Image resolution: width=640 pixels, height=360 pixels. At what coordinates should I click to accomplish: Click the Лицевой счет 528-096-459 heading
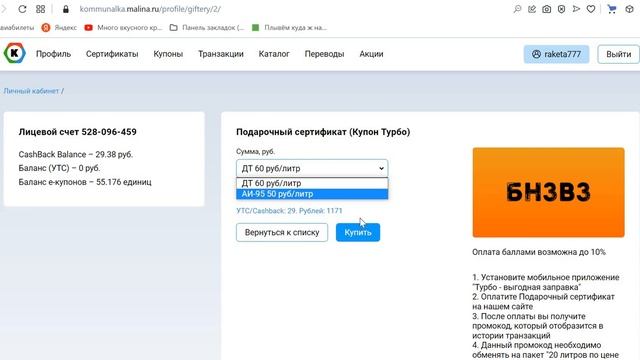pyautogui.click(x=78, y=132)
